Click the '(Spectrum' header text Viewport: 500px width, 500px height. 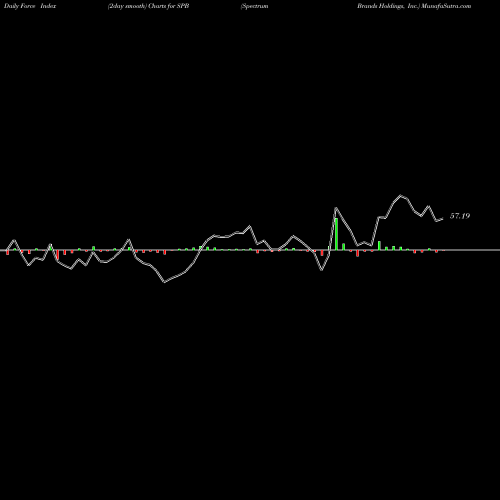(x=254, y=6)
